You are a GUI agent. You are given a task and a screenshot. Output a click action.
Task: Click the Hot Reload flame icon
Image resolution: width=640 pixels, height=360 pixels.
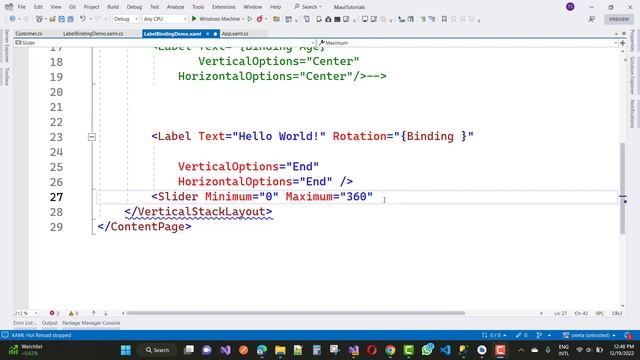260,19
